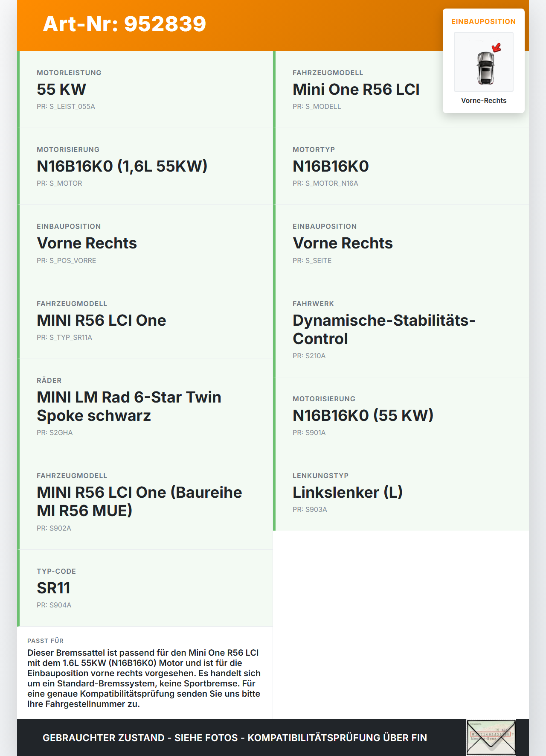Click the Linkslenker (L) Lenkungstyp card
Viewport: 546px width, 756px height.
401,492
